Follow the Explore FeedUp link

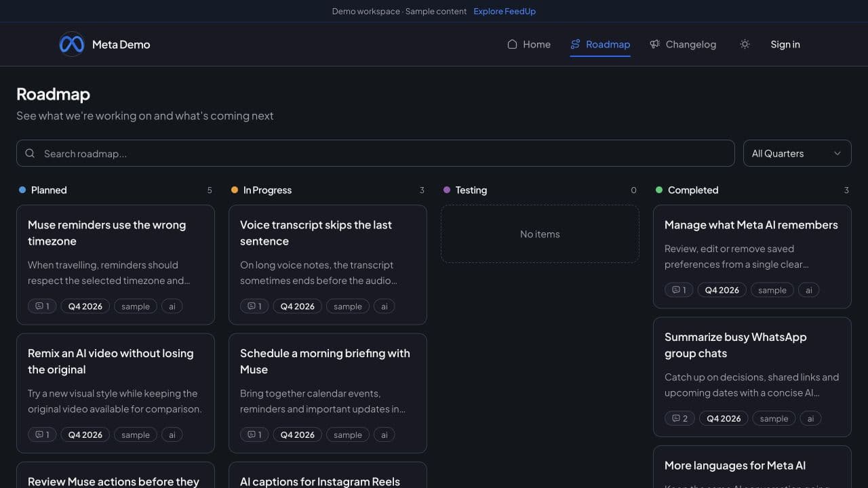(x=505, y=11)
